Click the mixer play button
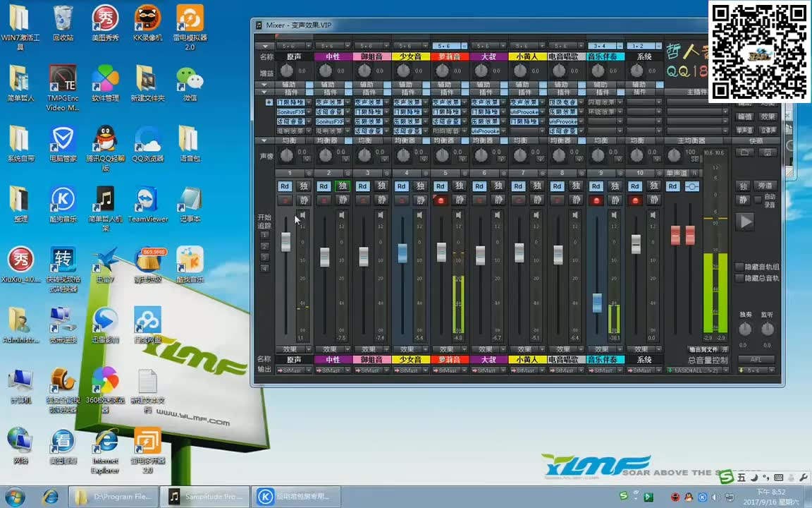This screenshot has height=508, width=812. click(x=745, y=222)
